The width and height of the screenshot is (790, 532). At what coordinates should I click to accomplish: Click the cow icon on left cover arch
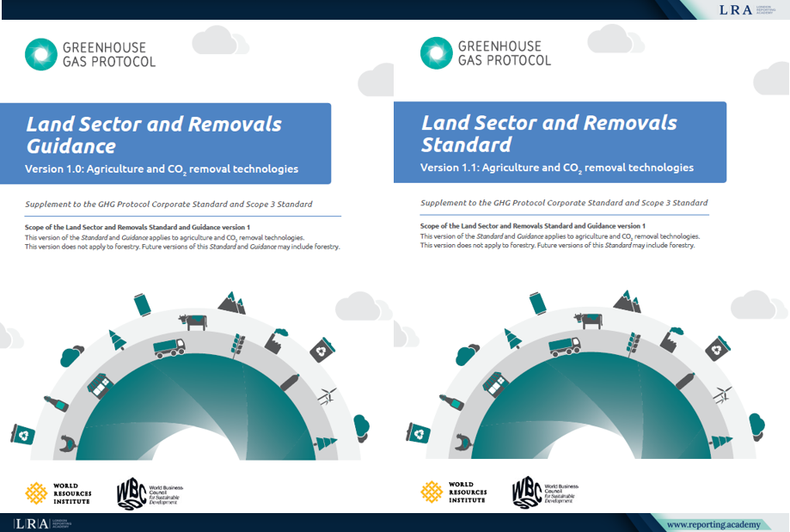[x=193, y=321]
